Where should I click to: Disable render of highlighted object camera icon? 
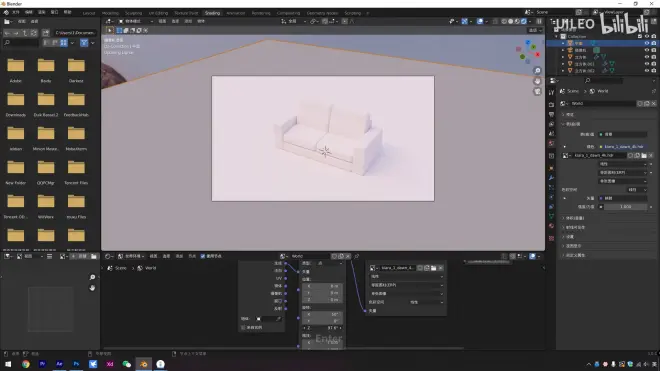click(654, 43)
